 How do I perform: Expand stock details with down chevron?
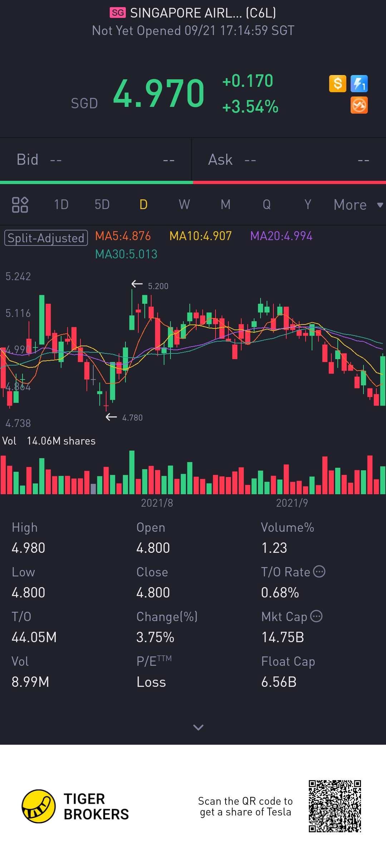click(x=198, y=727)
